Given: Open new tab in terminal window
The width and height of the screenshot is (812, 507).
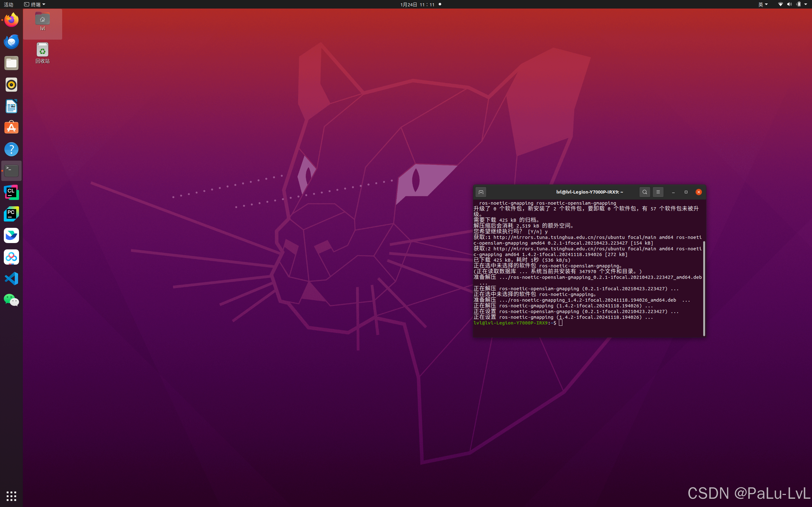Looking at the screenshot, I should (481, 192).
